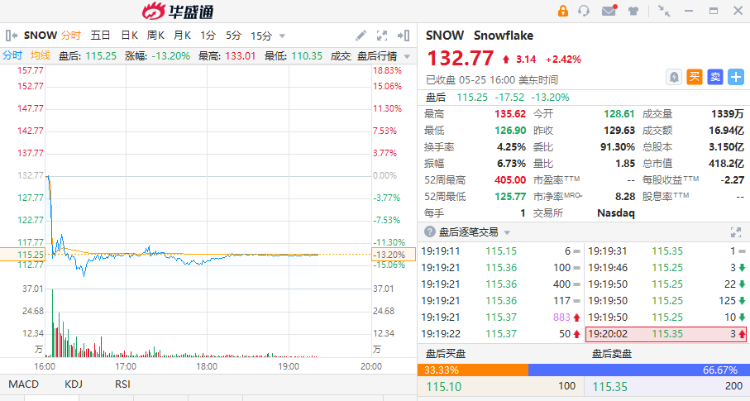Click the SNOW ticker in quote header

pyautogui.click(x=445, y=36)
